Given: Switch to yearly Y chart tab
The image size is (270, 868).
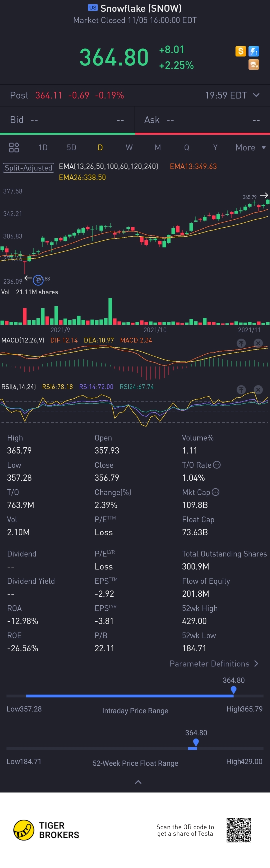Looking at the screenshot, I should [x=215, y=147].
